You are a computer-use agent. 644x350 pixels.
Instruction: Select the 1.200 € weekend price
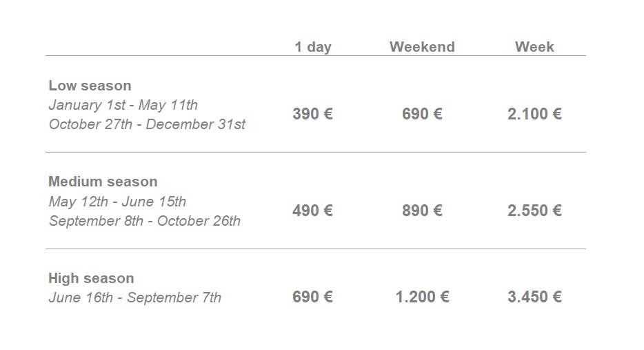[422, 297]
